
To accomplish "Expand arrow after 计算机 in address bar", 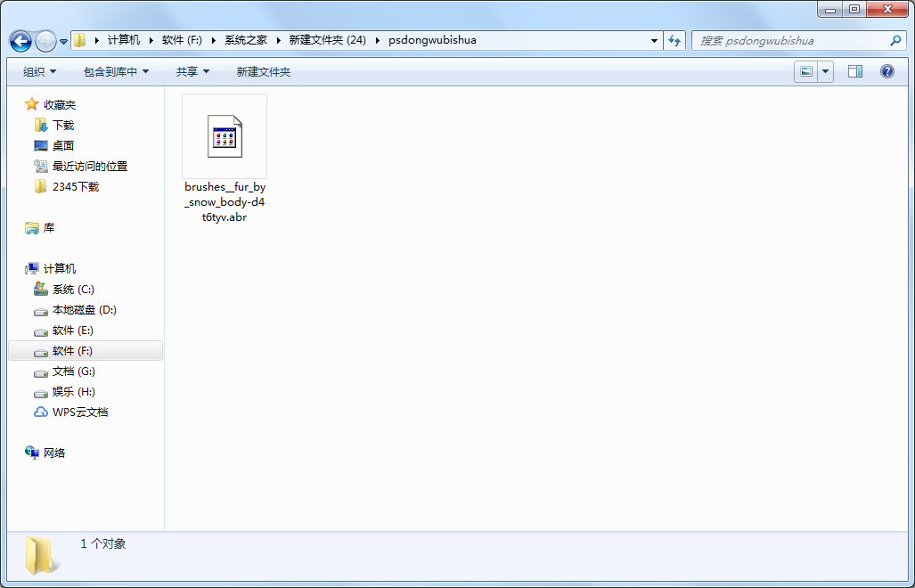I will (x=151, y=40).
